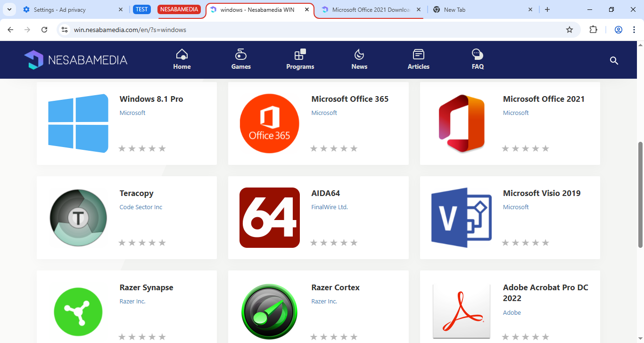Reload the current page
Viewport: 644px width, 343px height.
tap(44, 30)
